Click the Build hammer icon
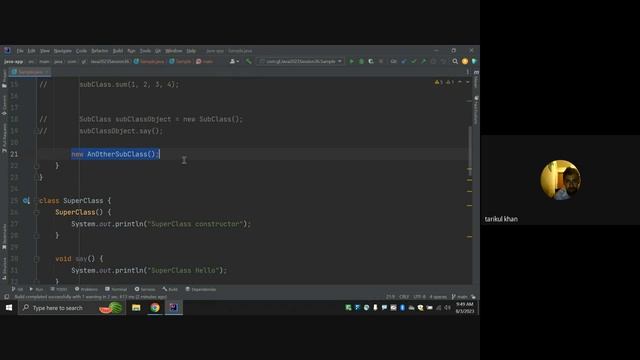Image resolution: width=640 pixels, height=360 pixels. [x=249, y=61]
